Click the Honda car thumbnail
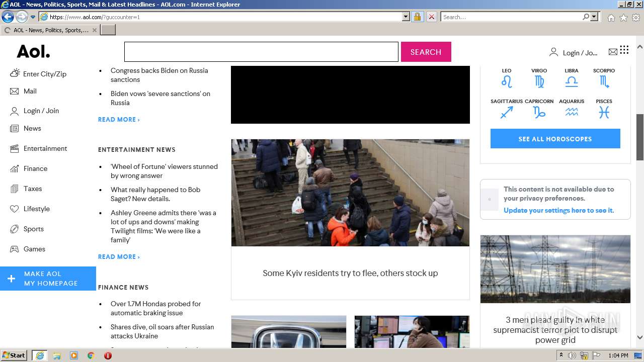The width and height of the screenshot is (644, 362). click(x=289, y=332)
